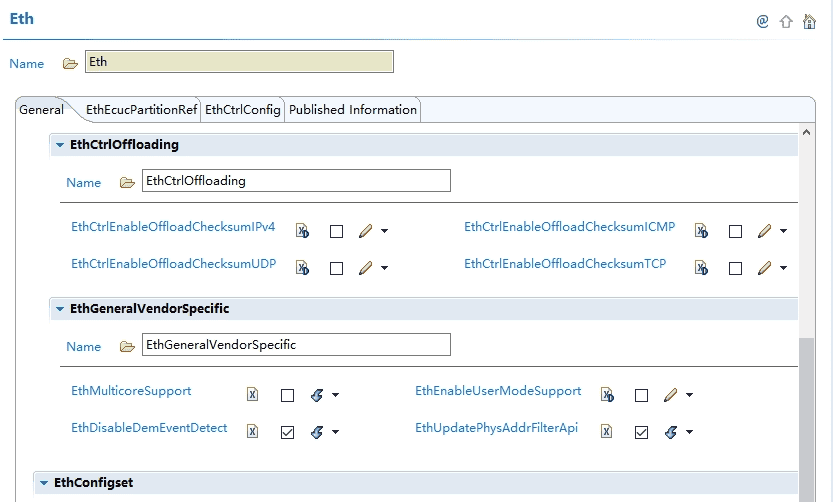This screenshot has width=833, height=502.
Task: Click the EthGeneralVendorSpecific name input field
Action: coord(296,345)
